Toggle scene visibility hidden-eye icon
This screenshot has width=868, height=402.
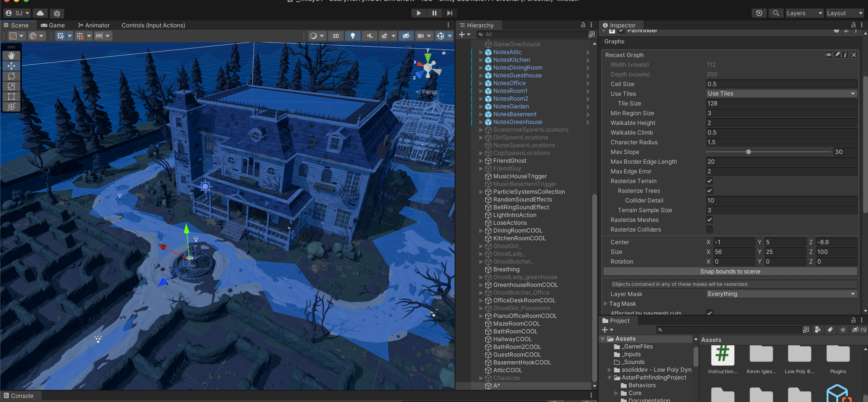coord(406,36)
